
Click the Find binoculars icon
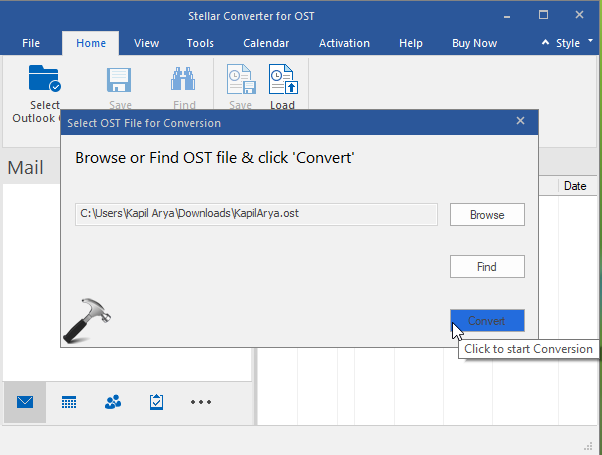coord(183,79)
